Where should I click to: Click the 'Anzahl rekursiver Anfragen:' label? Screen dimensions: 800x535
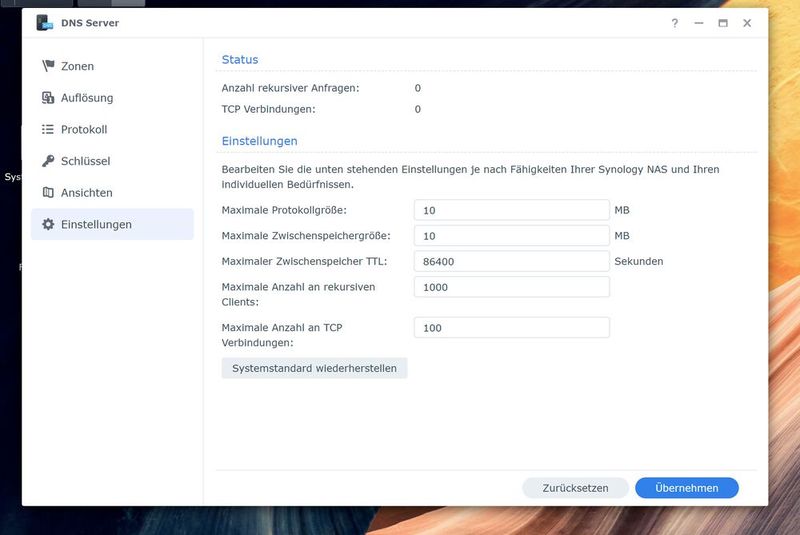click(290, 88)
